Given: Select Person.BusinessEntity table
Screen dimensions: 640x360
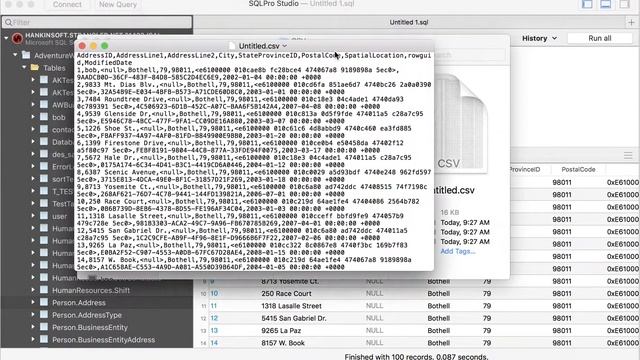Looking at the screenshot, I should point(90,327).
